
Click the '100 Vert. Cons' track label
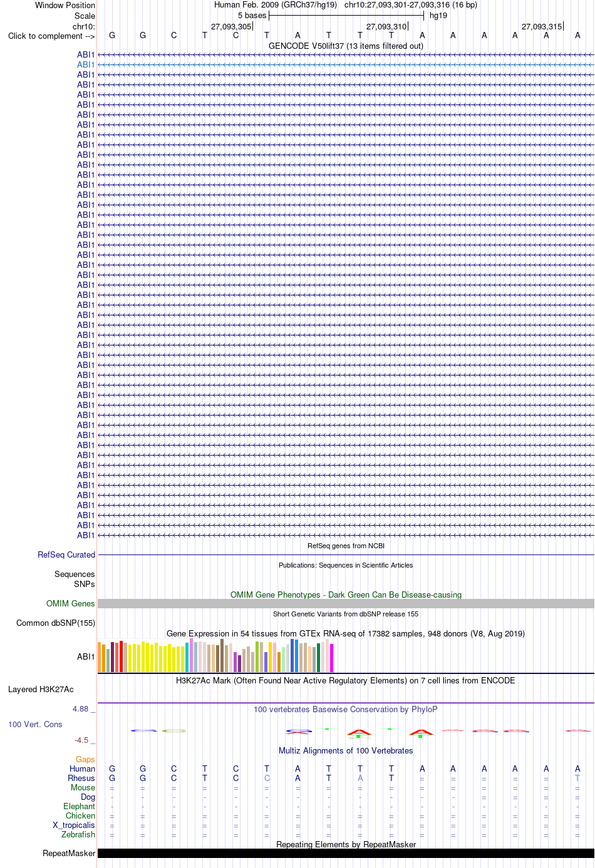click(35, 724)
